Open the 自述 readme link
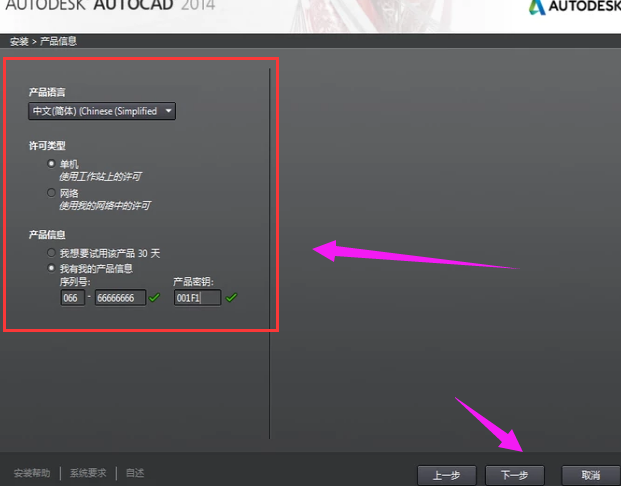 (134, 473)
